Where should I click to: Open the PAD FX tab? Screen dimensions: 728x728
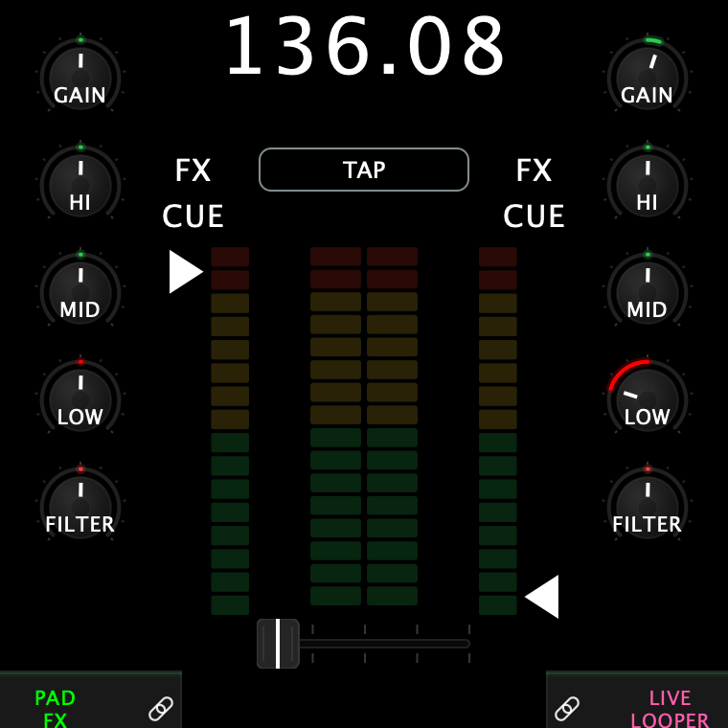[56, 709]
